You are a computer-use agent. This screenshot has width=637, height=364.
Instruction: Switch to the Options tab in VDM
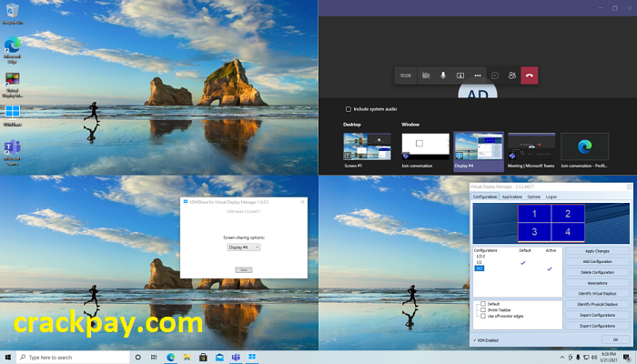pyautogui.click(x=534, y=197)
